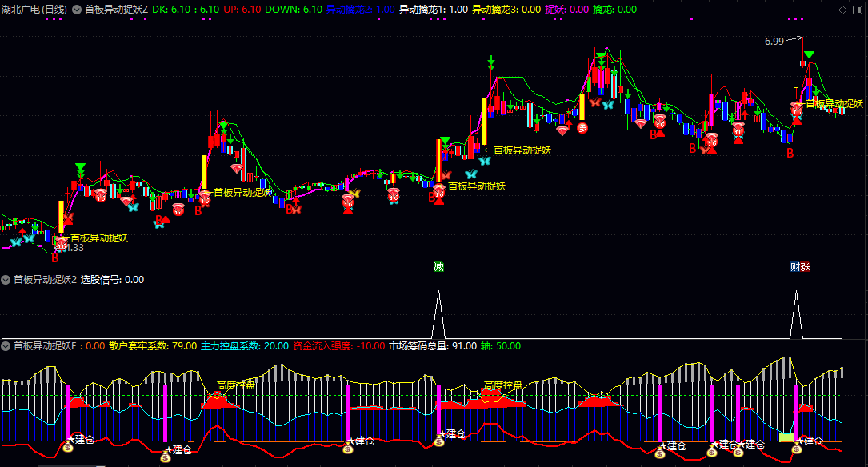Click the 散户套牢系数: 79.00 readout

point(153,346)
